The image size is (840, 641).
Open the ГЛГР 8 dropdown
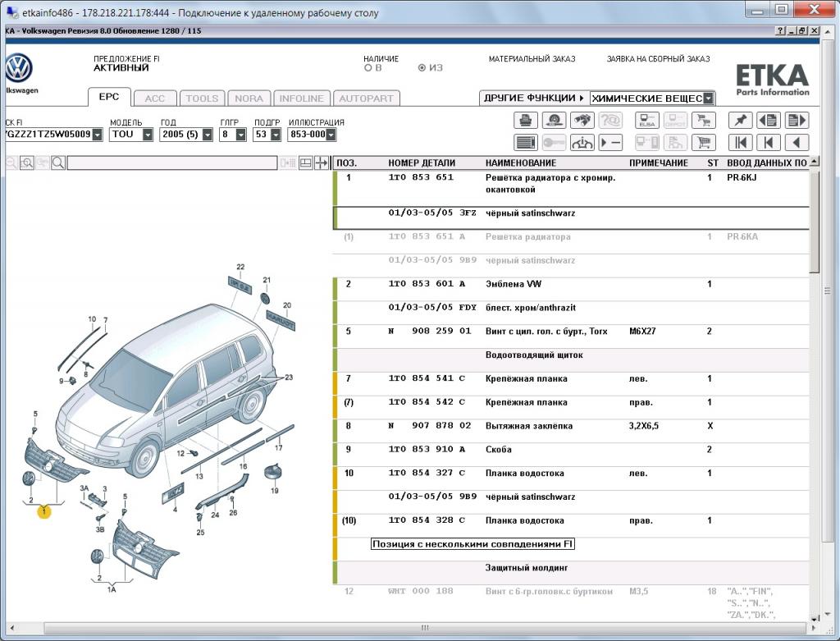point(240,135)
